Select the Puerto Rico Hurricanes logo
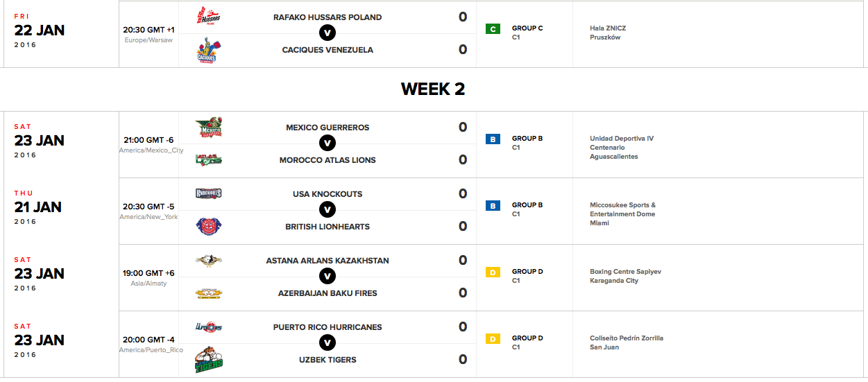This screenshot has width=868, height=382. coord(209,327)
